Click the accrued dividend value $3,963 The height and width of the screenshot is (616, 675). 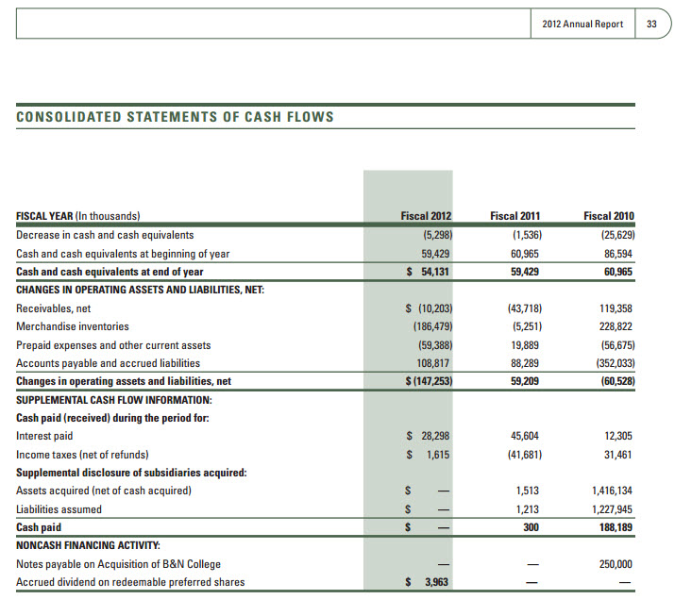[427, 582]
